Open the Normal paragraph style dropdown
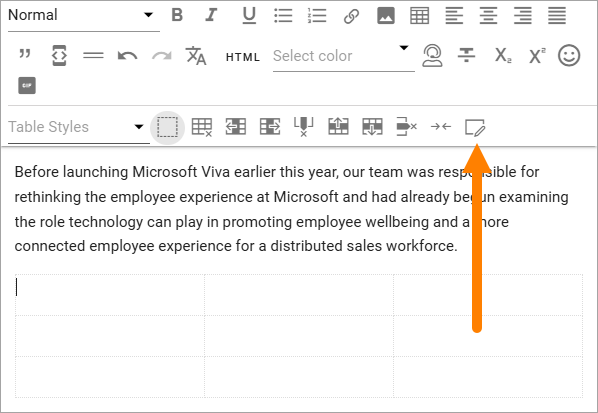The width and height of the screenshot is (598, 413). (84, 15)
